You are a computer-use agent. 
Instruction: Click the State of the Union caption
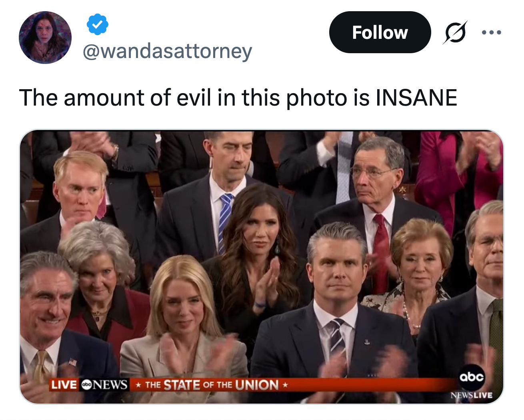[212, 385]
